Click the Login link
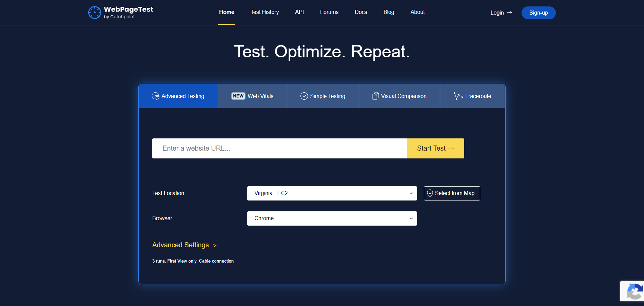 click(x=501, y=13)
